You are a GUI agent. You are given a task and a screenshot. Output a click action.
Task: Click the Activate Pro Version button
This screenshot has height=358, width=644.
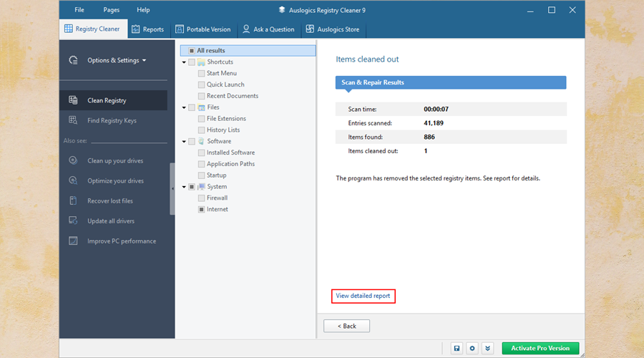point(540,348)
